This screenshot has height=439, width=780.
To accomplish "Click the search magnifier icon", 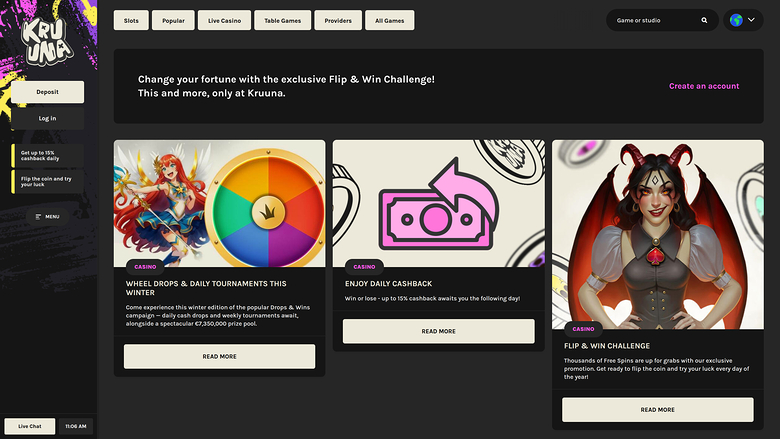I will pyautogui.click(x=704, y=20).
